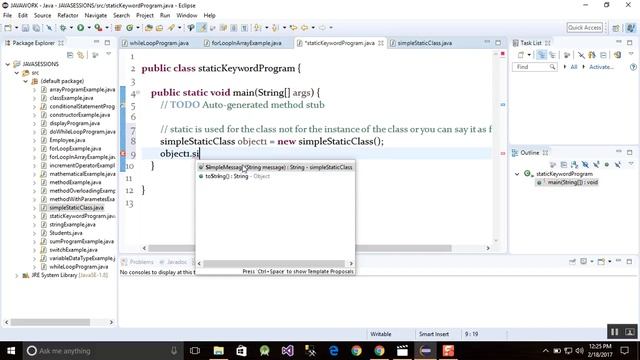Click the Save toolbar icon

click(x=25, y=28)
